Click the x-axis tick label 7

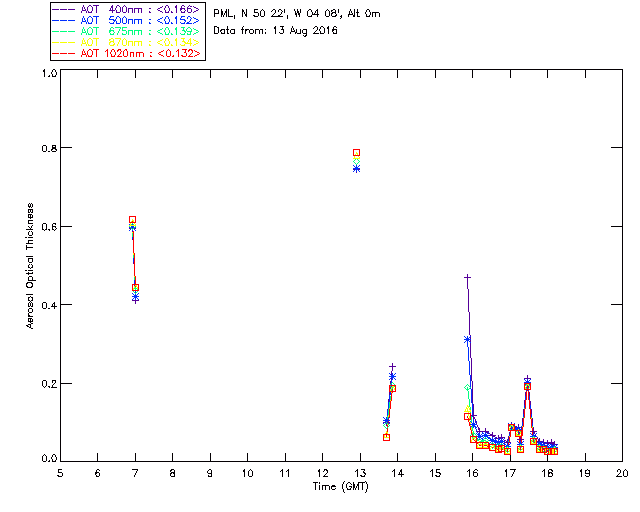click(x=135, y=473)
